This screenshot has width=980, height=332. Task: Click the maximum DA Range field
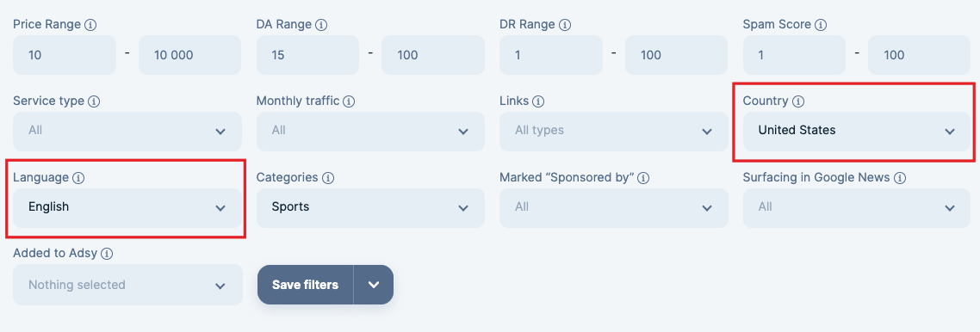(x=433, y=55)
